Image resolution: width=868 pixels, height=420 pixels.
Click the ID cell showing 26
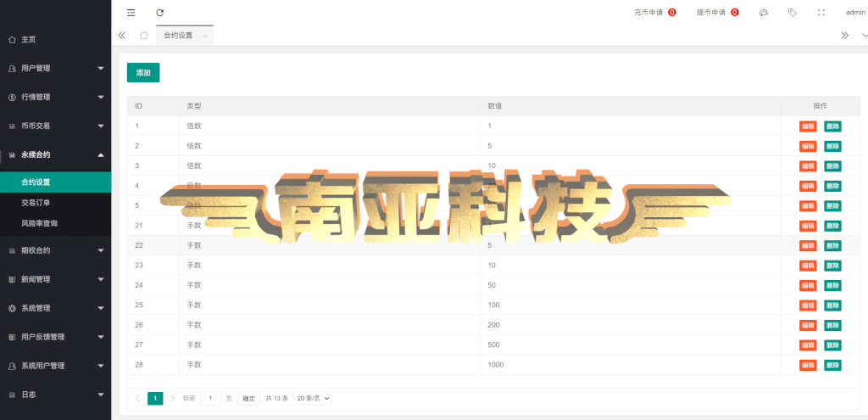click(153, 325)
